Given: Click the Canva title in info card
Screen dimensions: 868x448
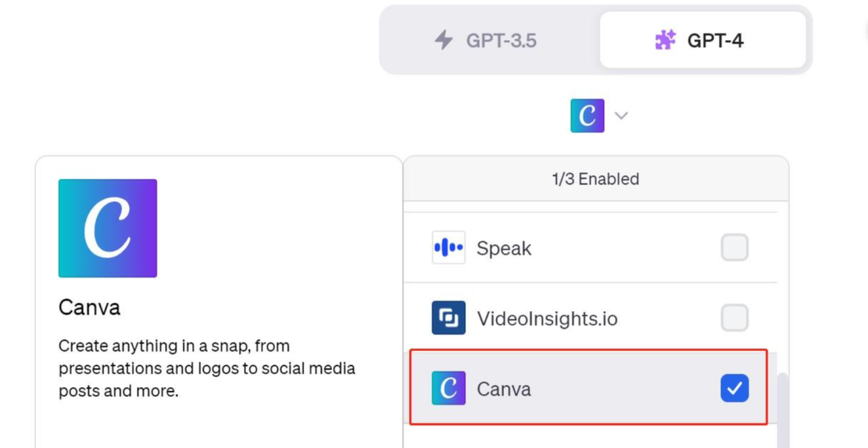Looking at the screenshot, I should 89,307.
